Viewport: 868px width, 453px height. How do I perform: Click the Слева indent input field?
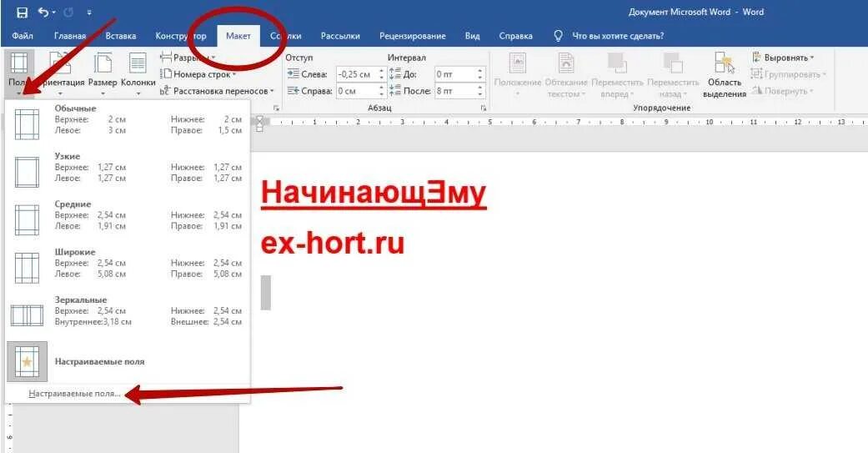357,74
